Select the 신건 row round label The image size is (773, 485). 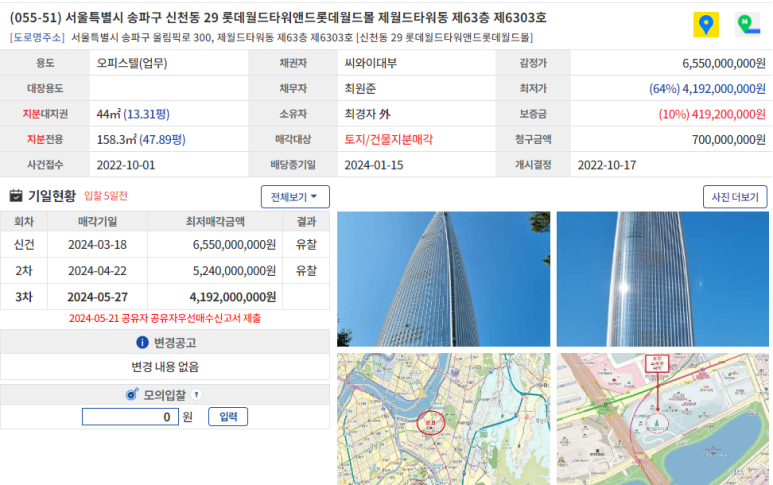coord(24,244)
